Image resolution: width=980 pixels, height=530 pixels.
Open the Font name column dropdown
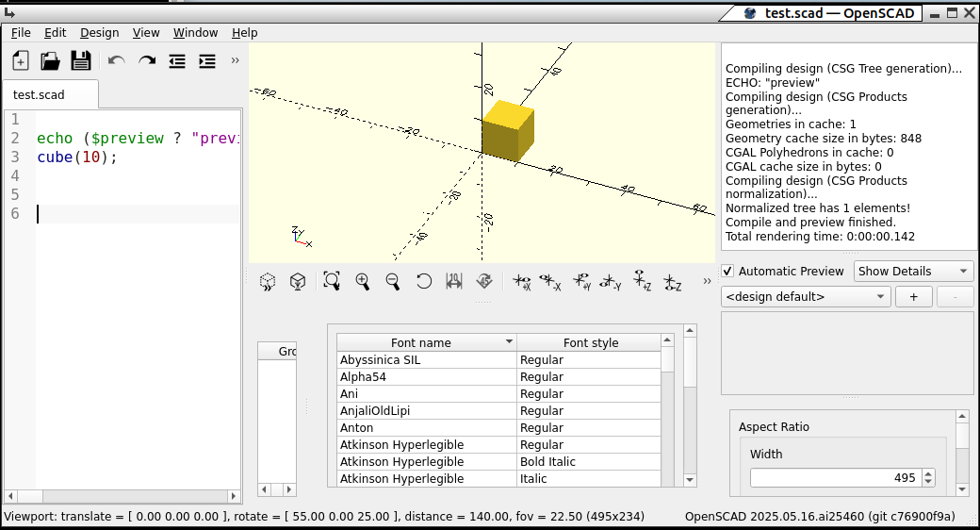click(509, 342)
